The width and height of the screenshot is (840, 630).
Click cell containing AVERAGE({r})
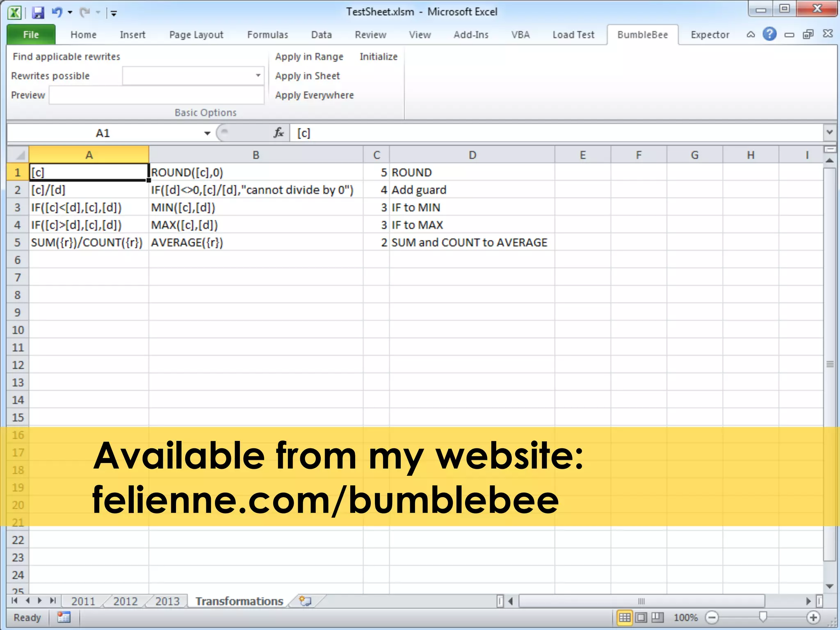256,242
